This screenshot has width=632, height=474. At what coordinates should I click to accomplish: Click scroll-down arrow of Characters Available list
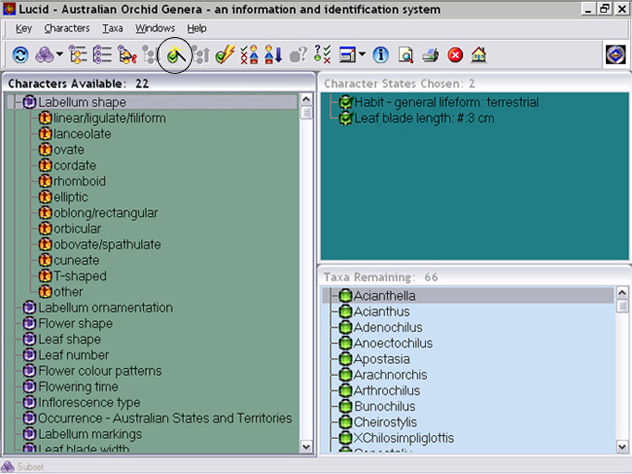(x=306, y=446)
